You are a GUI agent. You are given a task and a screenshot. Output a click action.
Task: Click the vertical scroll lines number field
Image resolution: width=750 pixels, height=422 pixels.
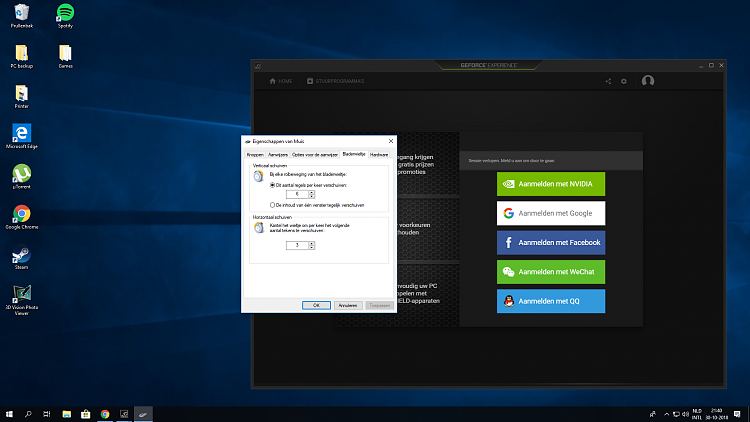pyautogui.click(x=297, y=194)
